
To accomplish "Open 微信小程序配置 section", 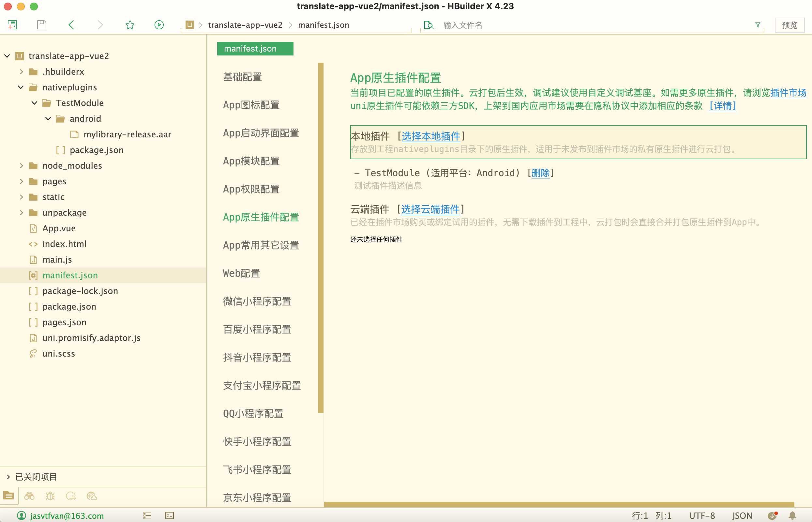I will [x=257, y=301].
